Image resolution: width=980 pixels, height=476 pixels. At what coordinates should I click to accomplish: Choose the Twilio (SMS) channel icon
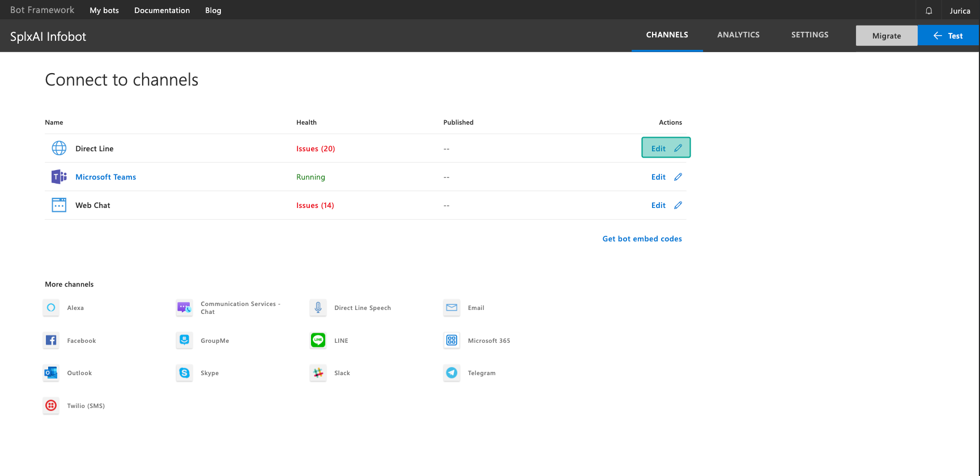pyautogui.click(x=51, y=406)
